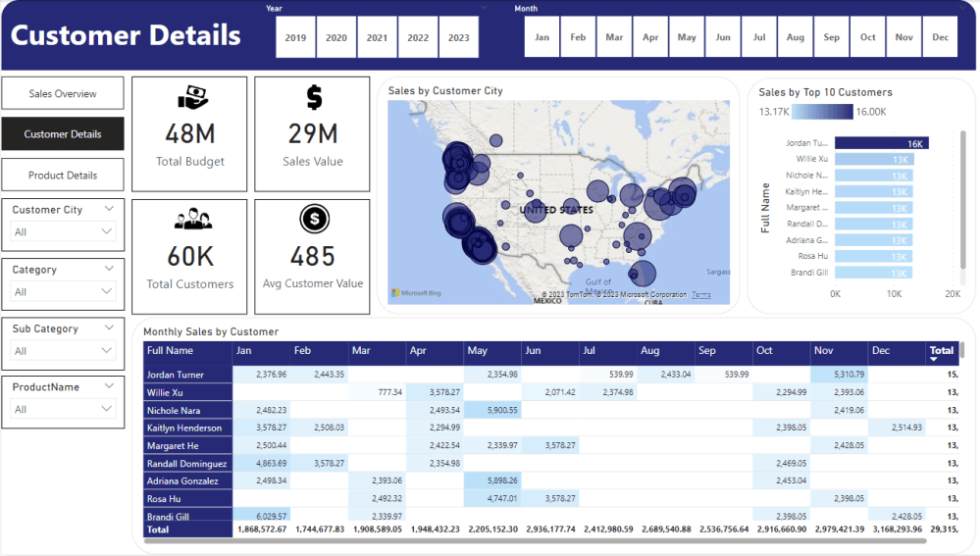980x556 pixels.
Task: Select the May month slicer tile
Action: [x=687, y=37]
